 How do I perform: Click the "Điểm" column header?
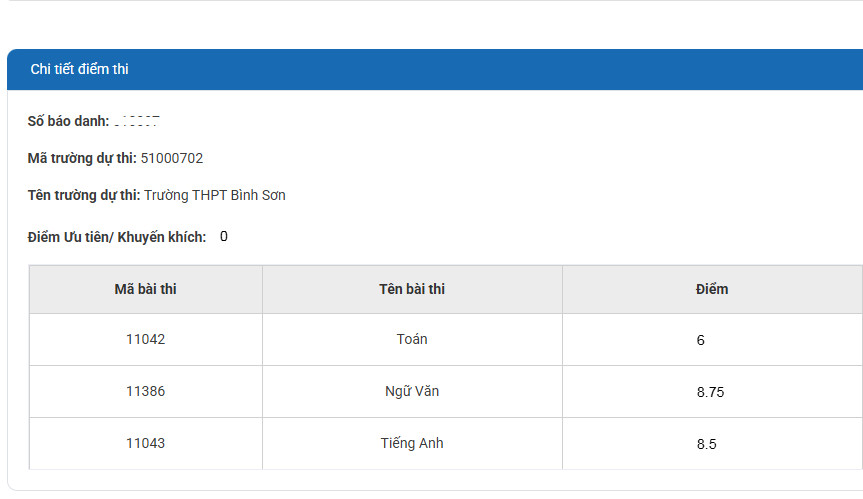click(x=712, y=289)
